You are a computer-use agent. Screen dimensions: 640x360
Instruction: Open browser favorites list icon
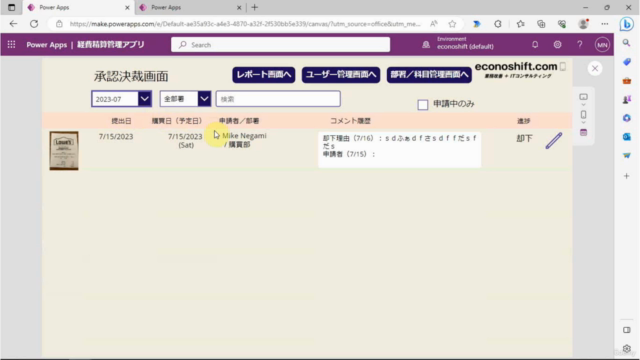[x=520, y=24]
